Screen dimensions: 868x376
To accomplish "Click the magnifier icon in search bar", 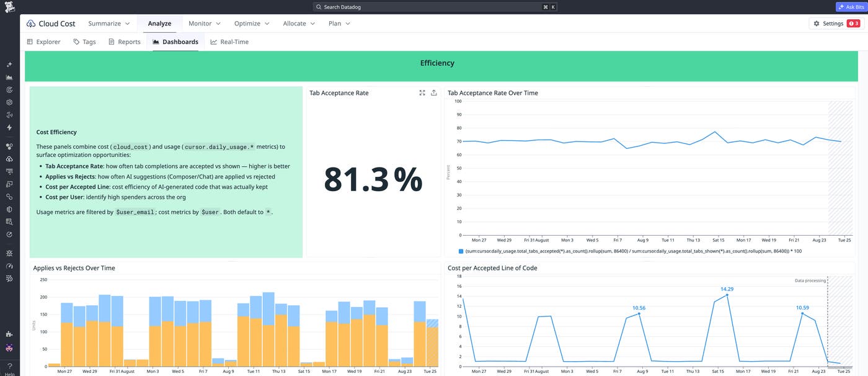I will [319, 7].
